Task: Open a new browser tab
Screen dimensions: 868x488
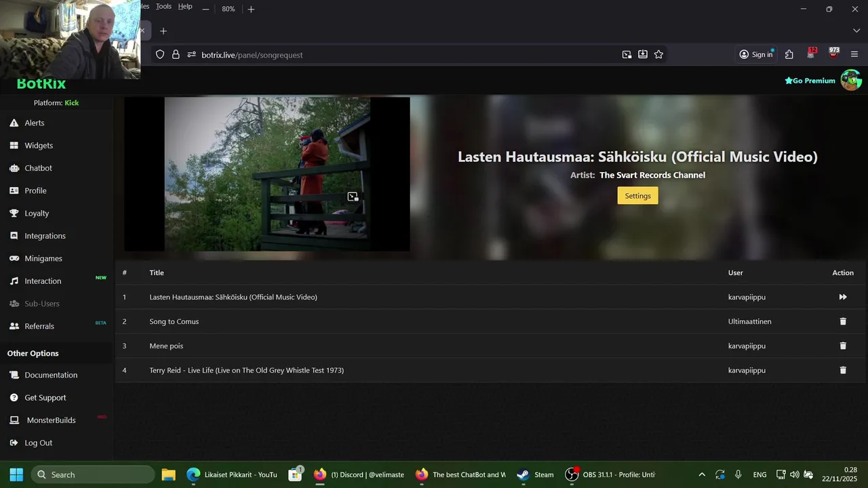Action: coord(163,31)
